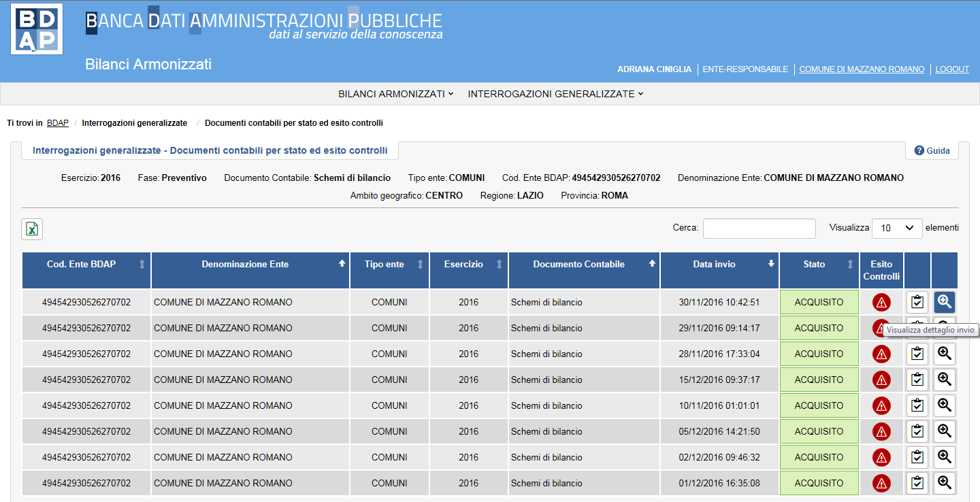Click red warning icon in 01/12/2016 row
The width and height of the screenshot is (980, 502).
pos(881,483)
